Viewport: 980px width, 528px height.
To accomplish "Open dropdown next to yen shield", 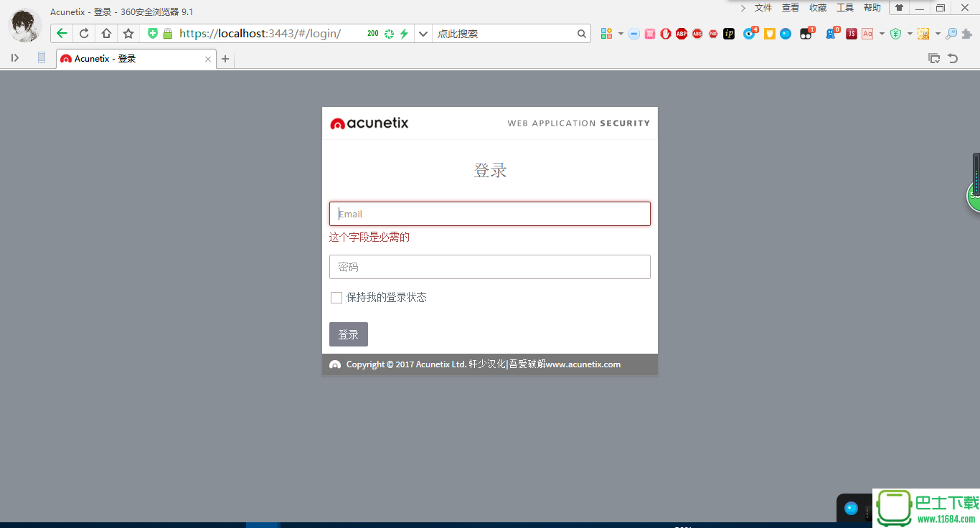I will point(910,34).
